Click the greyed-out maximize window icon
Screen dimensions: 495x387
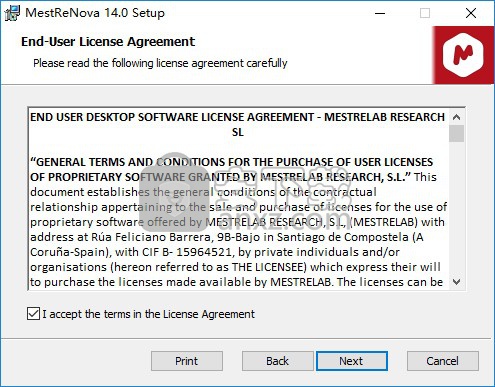pos(425,13)
